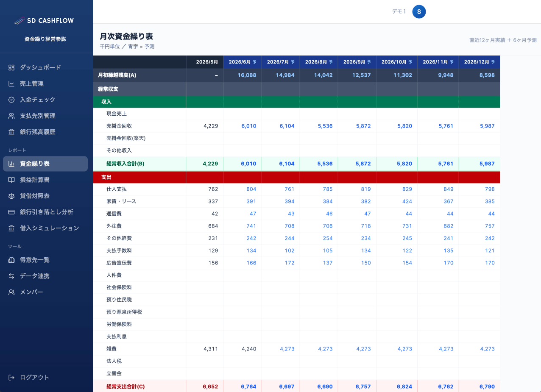Click the 支払先別管理 people icon

click(x=11, y=116)
